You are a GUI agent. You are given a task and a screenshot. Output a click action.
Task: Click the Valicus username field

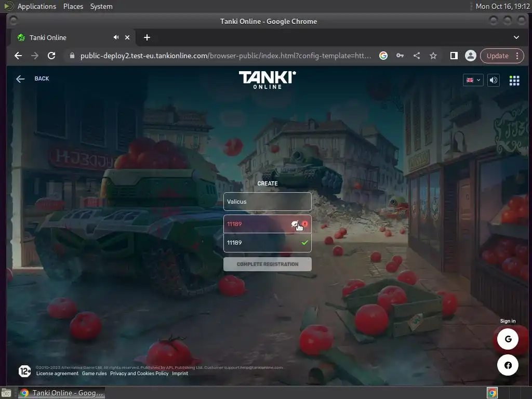point(268,202)
